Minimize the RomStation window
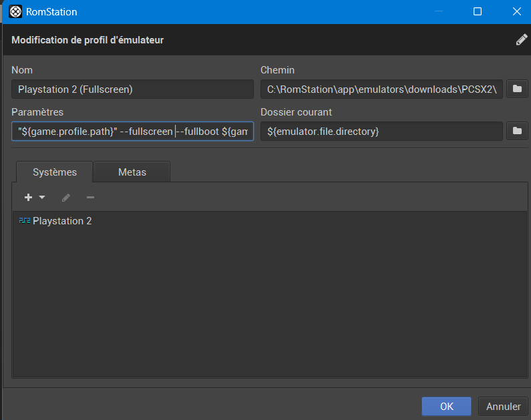Image resolution: width=531 pixels, height=420 pixels. [438, 11]
